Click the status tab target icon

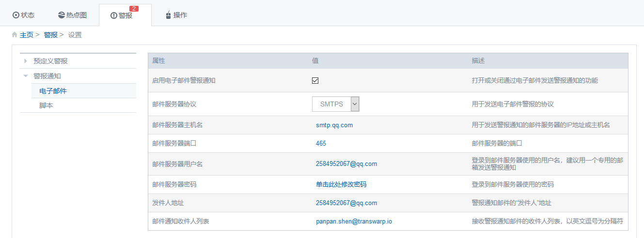(x=16, y=15)
